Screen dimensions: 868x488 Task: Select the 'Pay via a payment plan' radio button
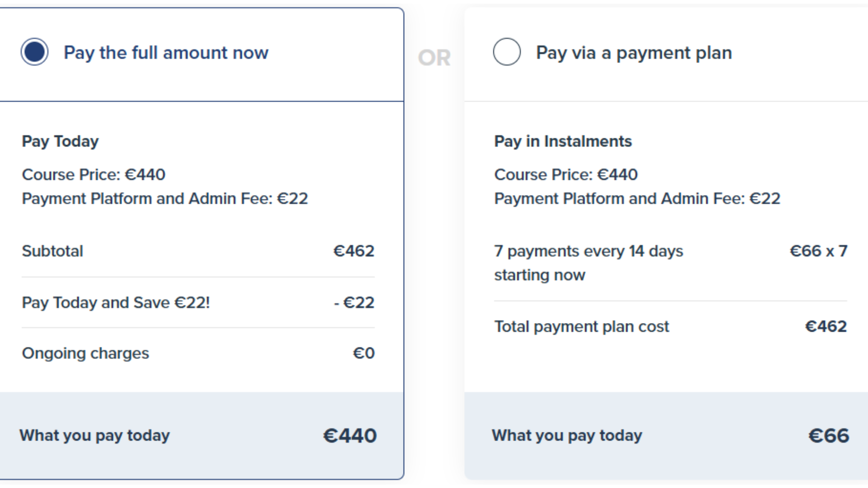pos(507,52)
